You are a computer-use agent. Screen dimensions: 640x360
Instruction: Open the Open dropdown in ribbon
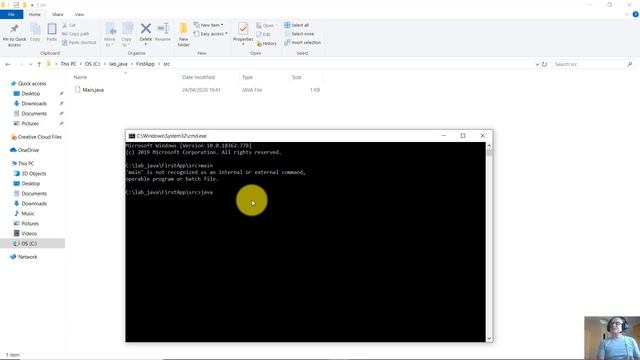click(x=267, y=25)
